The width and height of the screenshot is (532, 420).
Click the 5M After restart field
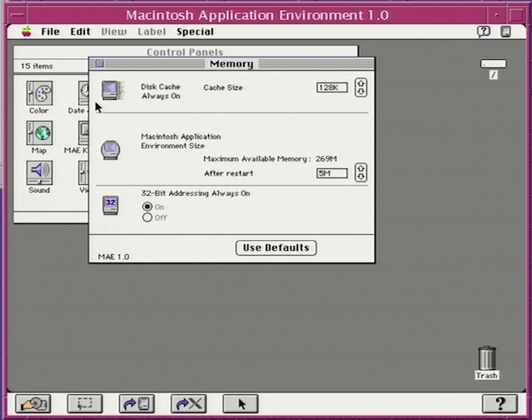pos(332,173)
